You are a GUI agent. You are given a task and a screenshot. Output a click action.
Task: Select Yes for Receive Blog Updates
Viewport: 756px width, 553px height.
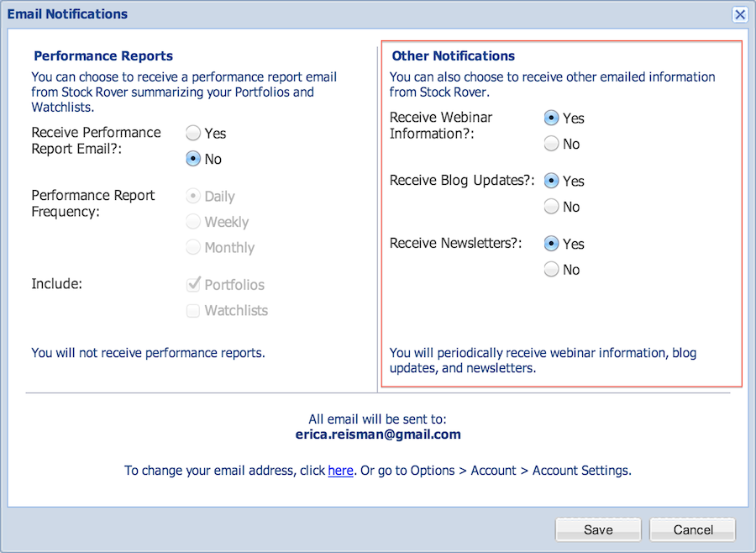(x=552, y=181)
